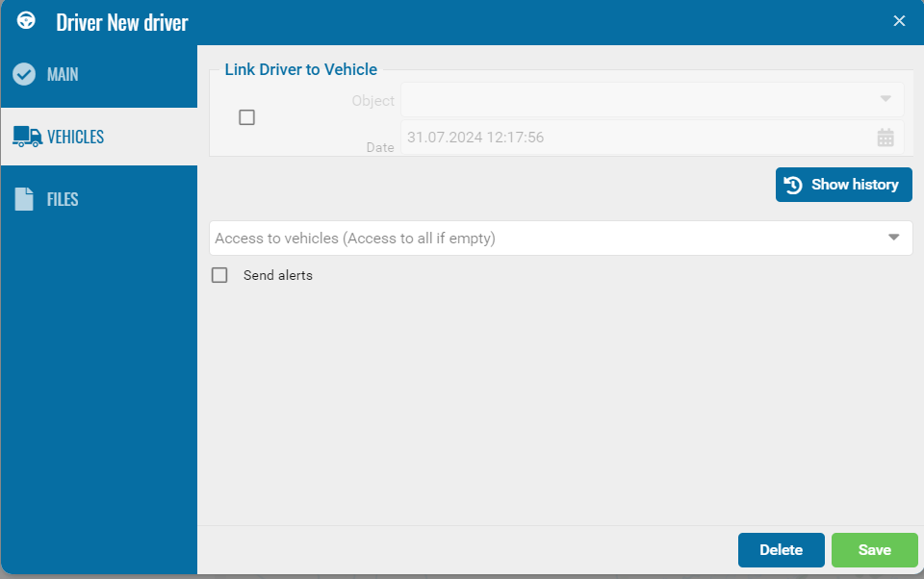Toggle the Send alerts checkbox

(219, 275)
